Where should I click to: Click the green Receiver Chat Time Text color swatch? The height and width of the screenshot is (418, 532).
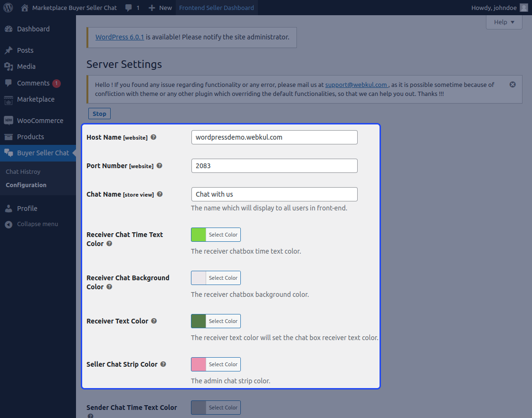coord(199,234)
